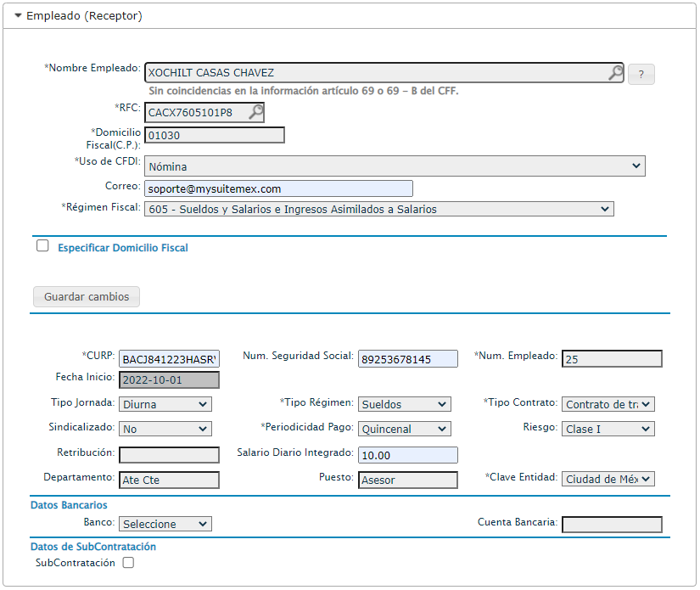Expand the Tipo Jornada dropdown

tap(165, 405)
